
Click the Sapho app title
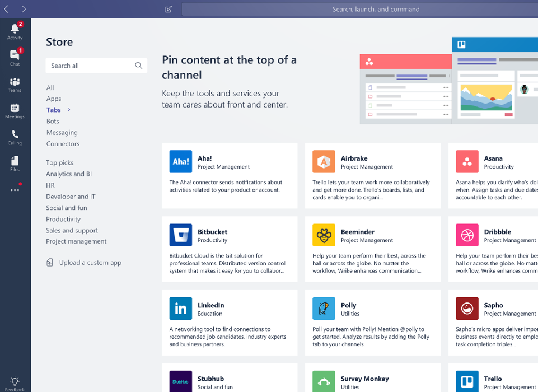pyautogui.click(x=494, y=305)
